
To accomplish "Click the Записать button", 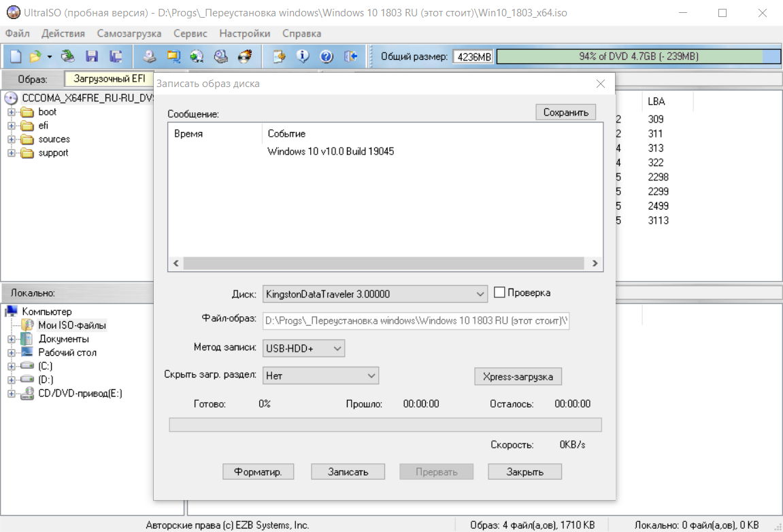I will coord(348,471).
